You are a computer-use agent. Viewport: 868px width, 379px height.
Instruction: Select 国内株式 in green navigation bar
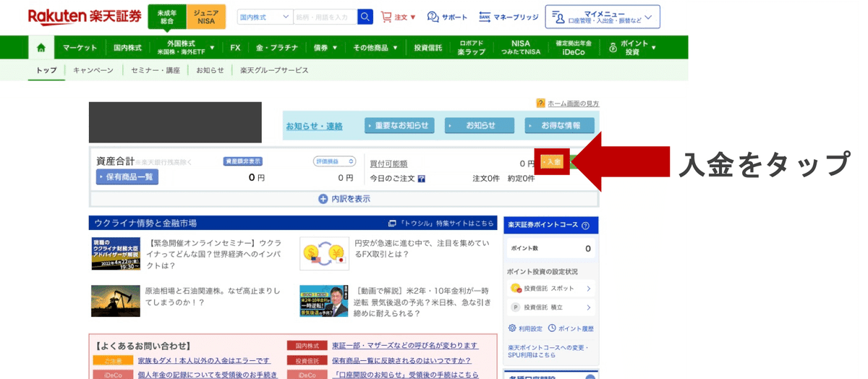127,48
